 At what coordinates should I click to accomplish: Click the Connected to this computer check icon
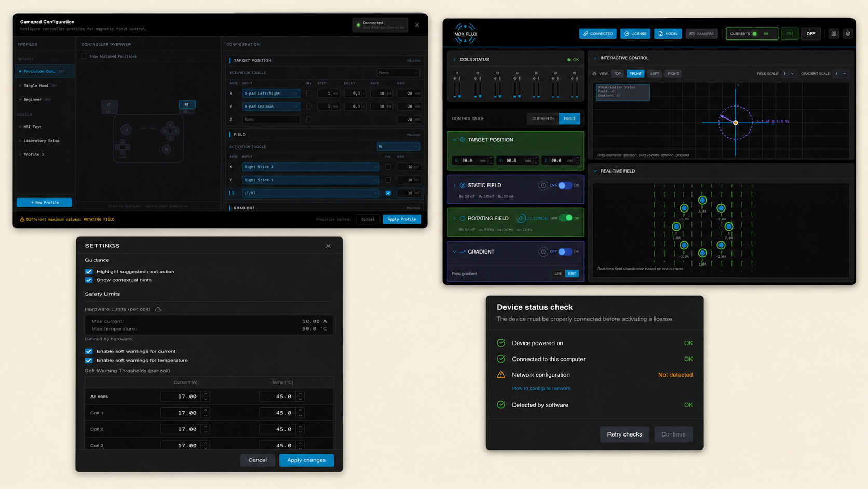click(501, 359)
